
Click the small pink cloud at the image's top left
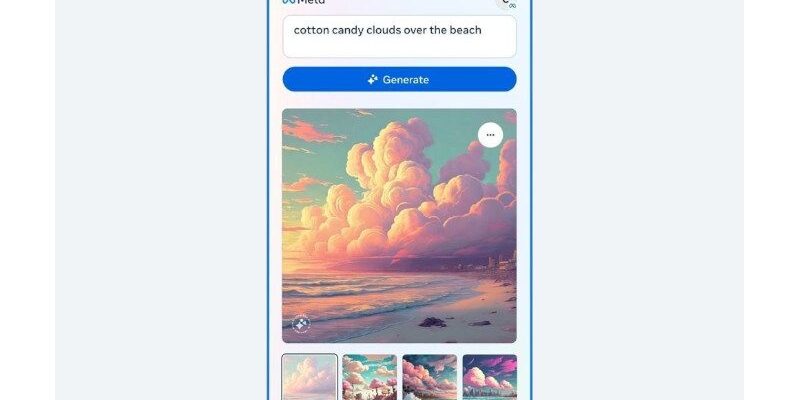(x=310, y=131)
